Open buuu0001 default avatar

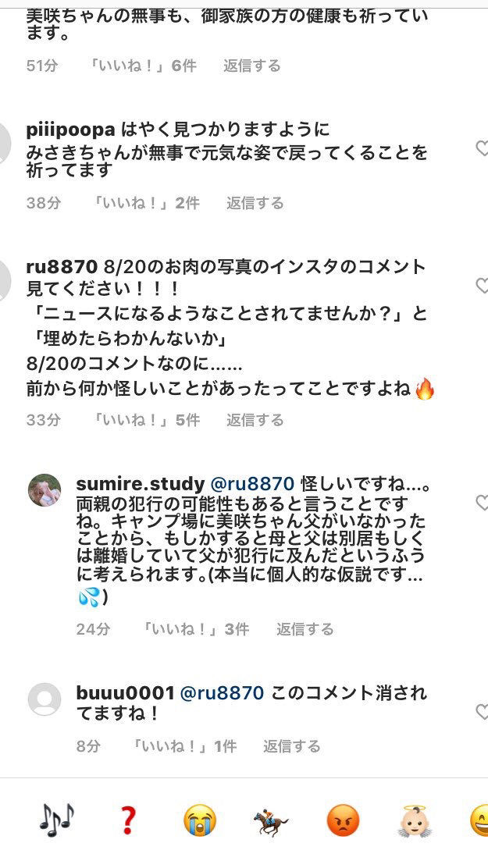click(x=45, y=699)
